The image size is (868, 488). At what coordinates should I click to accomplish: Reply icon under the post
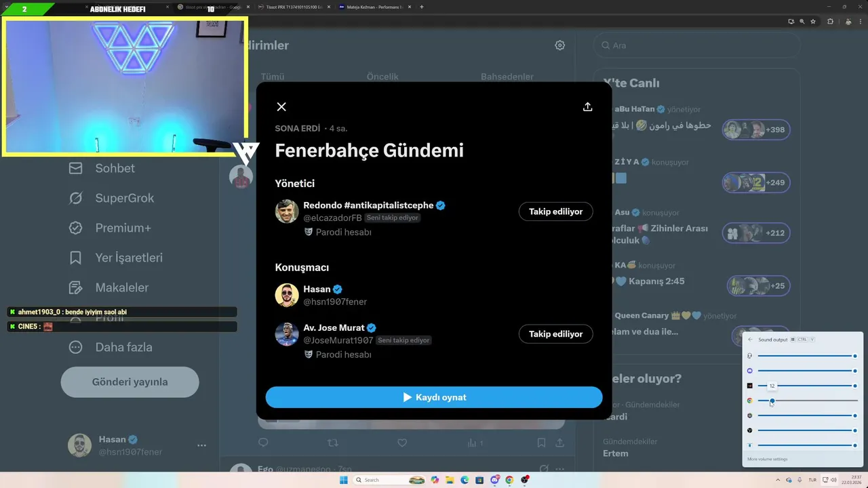coord(263,443)
